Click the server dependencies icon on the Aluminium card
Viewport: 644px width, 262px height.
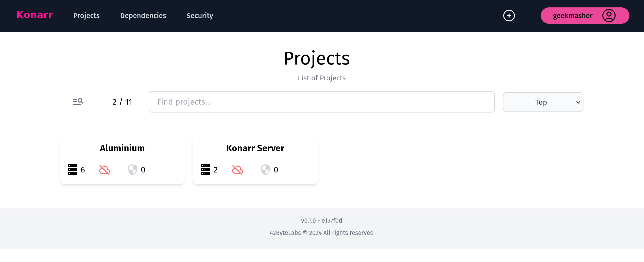pyautogui.click(x=72, y=170)
